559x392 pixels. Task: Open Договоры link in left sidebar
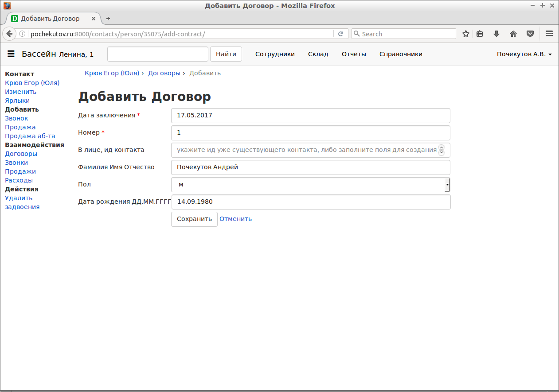[21, 154]
